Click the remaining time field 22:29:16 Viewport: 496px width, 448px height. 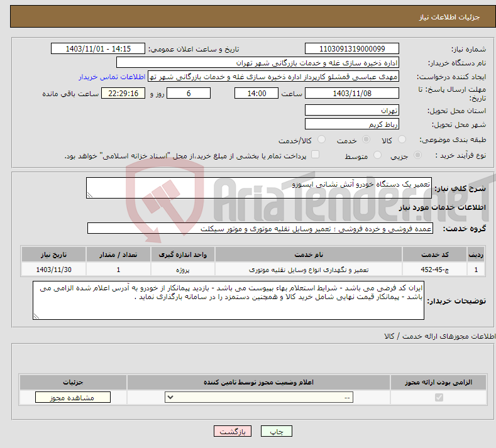(x=123, y=93)
